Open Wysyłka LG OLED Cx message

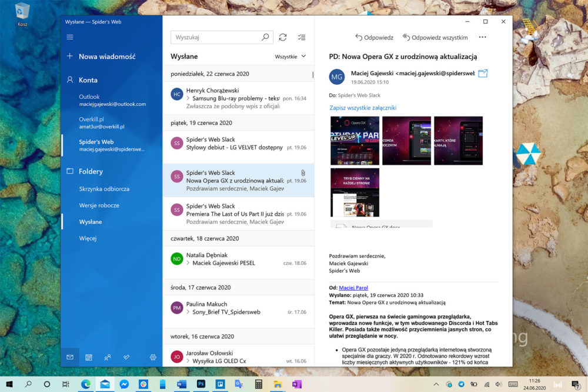click(239, 356)
